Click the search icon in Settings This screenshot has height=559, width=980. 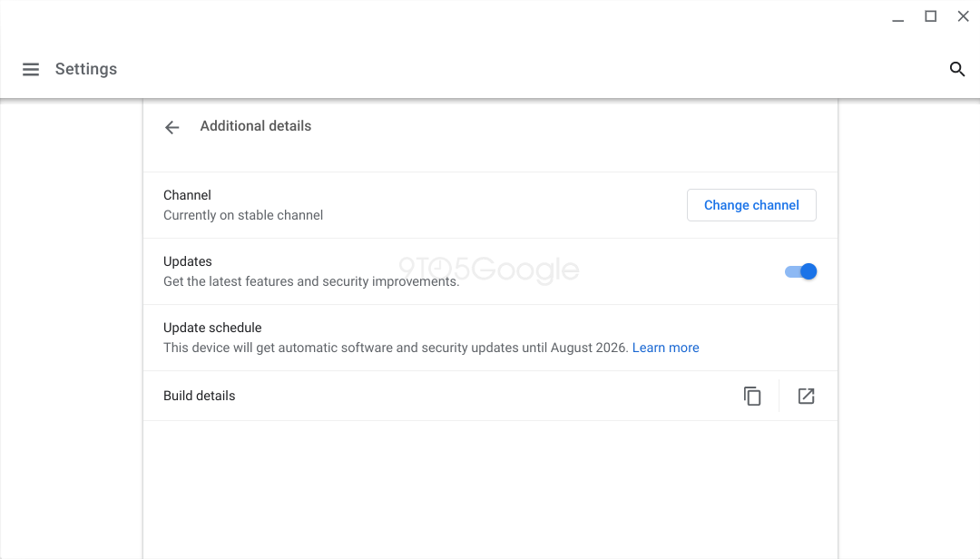coord(957,69)
